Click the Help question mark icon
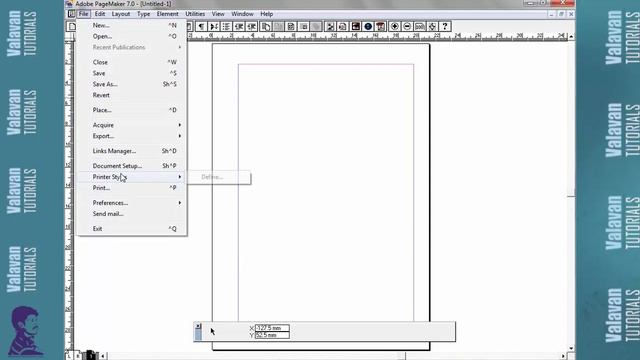The height and width of the screenshot is (360, 640). [x=445, y=27]
